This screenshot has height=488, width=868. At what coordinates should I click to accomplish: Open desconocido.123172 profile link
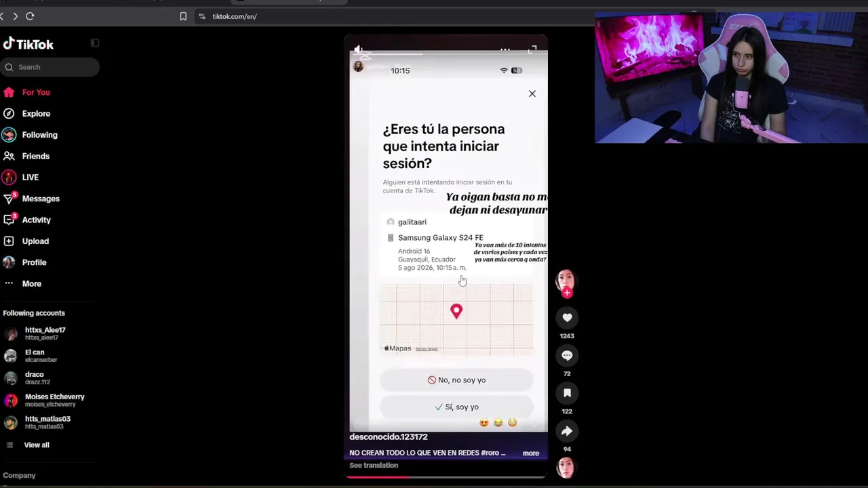tap(389, 437)
